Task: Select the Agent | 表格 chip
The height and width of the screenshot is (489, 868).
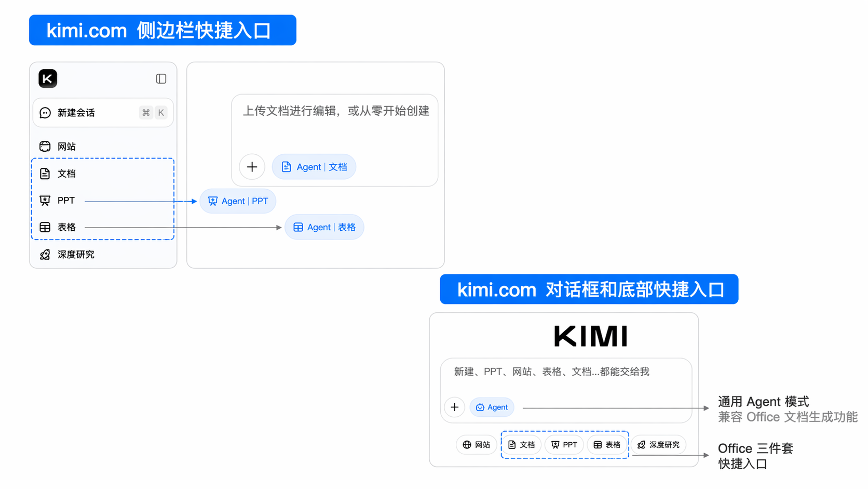Action: point(324,227)
